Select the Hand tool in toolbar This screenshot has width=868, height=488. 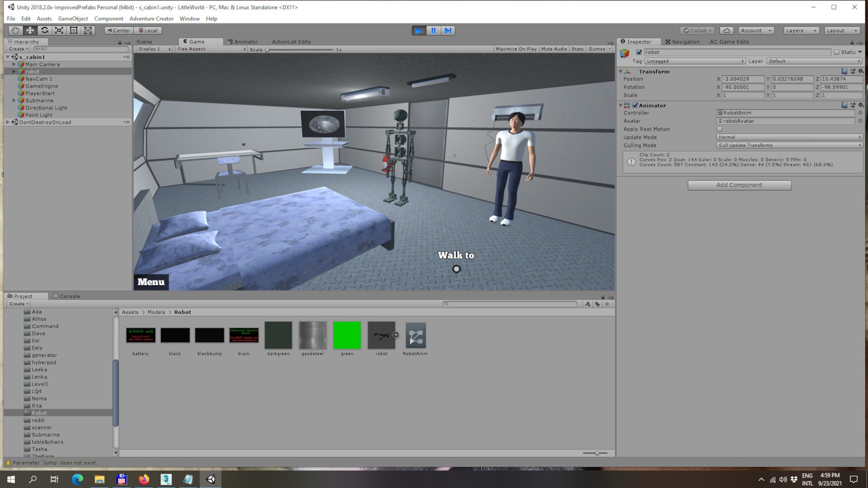[x=15, y=30]
